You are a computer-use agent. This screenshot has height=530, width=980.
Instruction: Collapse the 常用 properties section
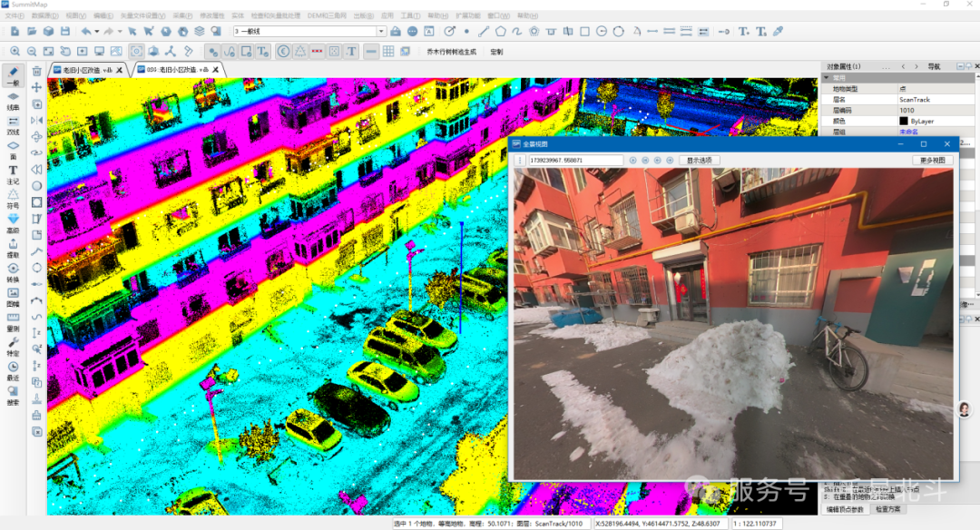pos(827,77)
